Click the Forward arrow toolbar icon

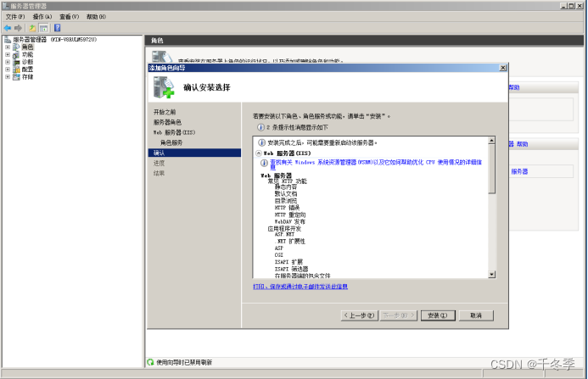(18, 28)
